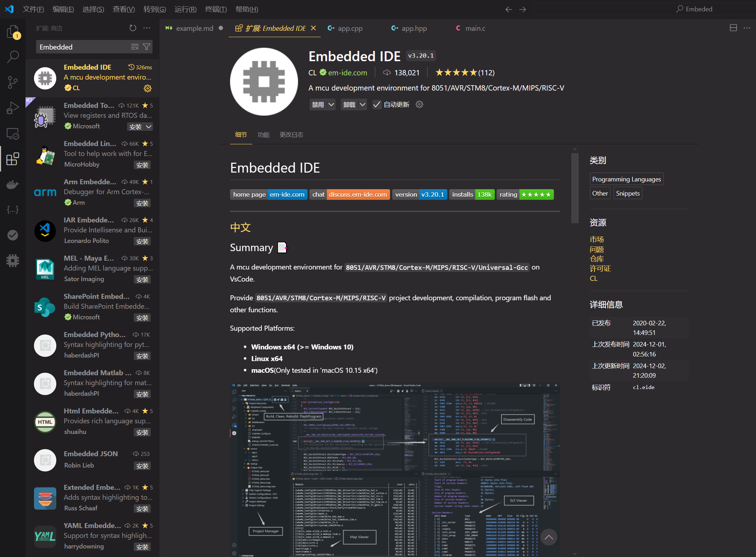Open the License resource link

click(x=600, y=268)
